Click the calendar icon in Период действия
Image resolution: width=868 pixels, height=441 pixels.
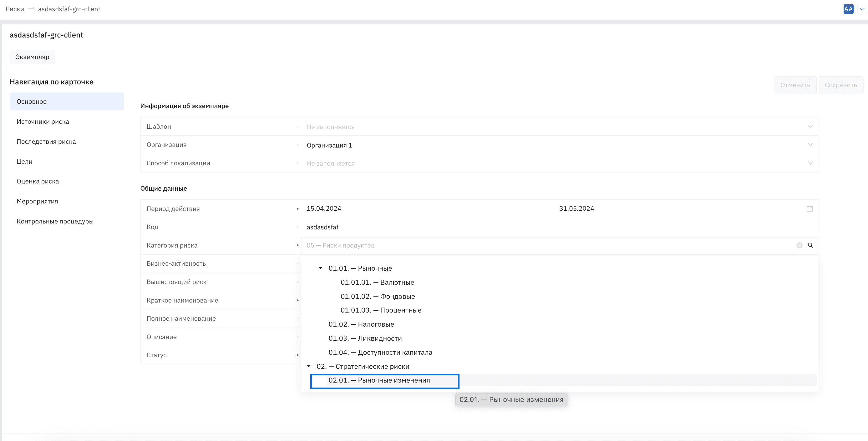[x=810, y=209]
